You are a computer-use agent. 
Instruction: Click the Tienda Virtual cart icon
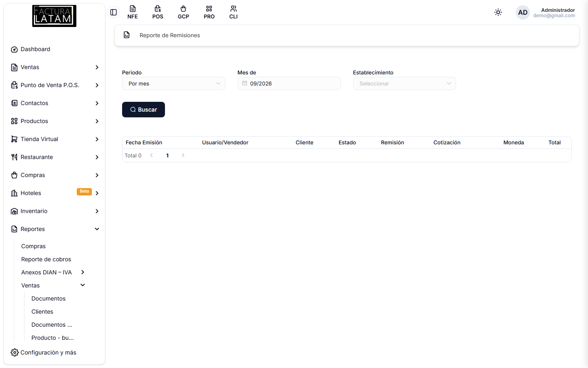14,139
